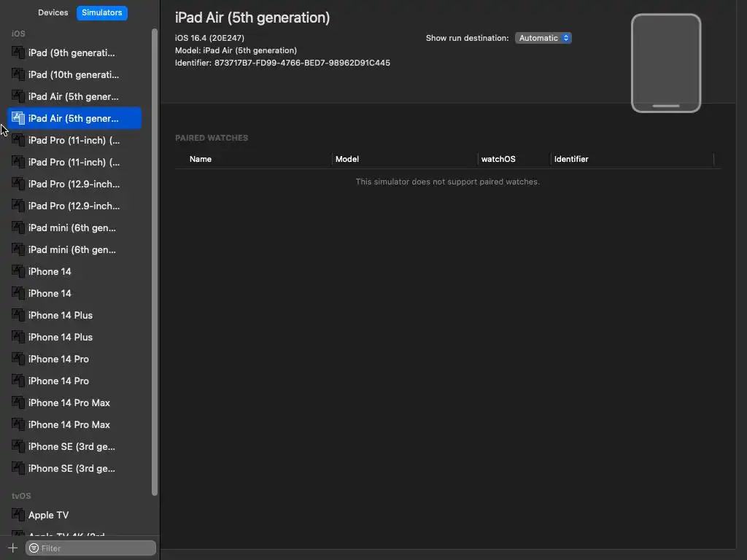747x560 pixels.
Task: Select the lower iPhone 14 Pro row label
Action: coord(58,381)
